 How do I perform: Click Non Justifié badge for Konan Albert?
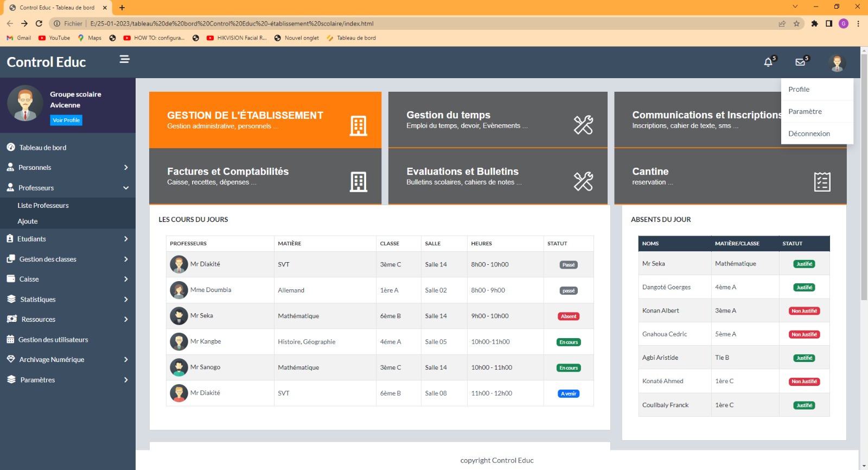(804, 311)
